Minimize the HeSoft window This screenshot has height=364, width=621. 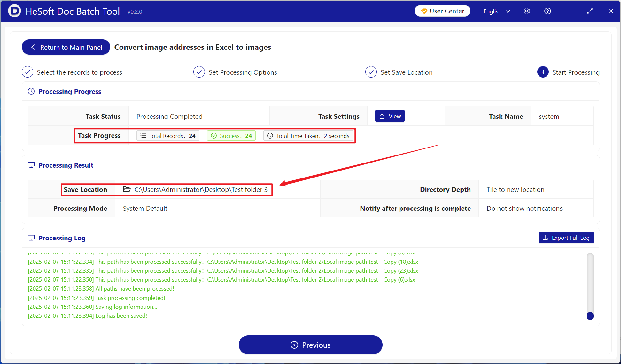[569, 11]
